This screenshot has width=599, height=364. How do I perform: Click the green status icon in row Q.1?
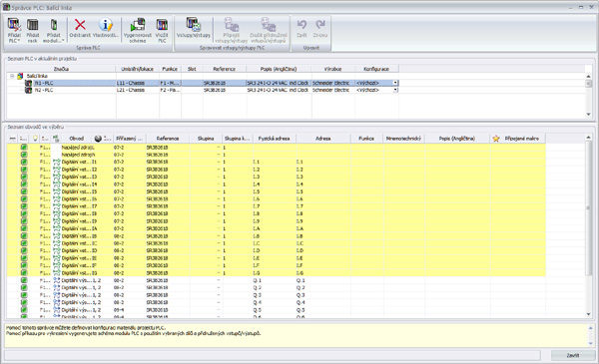(24, 280)
